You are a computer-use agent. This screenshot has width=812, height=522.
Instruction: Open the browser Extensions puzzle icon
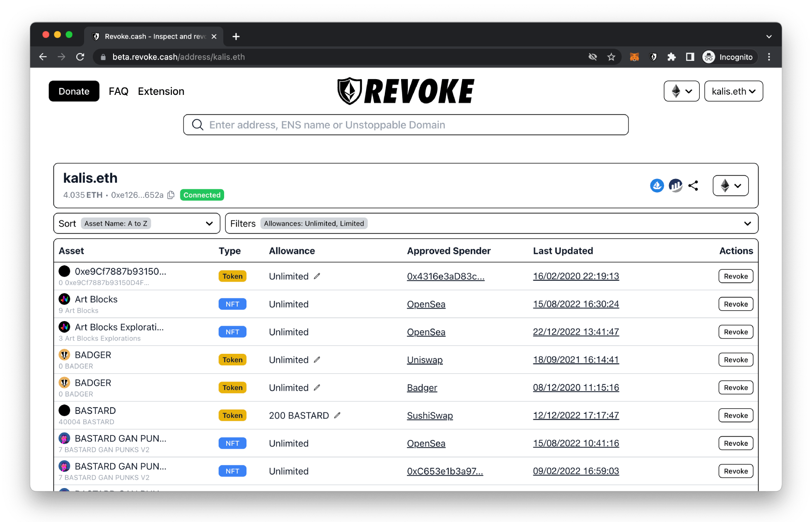pyautogui.click(x=672, y=57)
